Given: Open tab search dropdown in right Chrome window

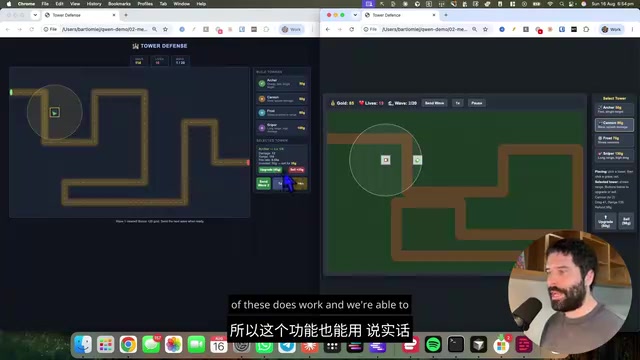Looking at the screenshot, I should (x=355, y=15).
